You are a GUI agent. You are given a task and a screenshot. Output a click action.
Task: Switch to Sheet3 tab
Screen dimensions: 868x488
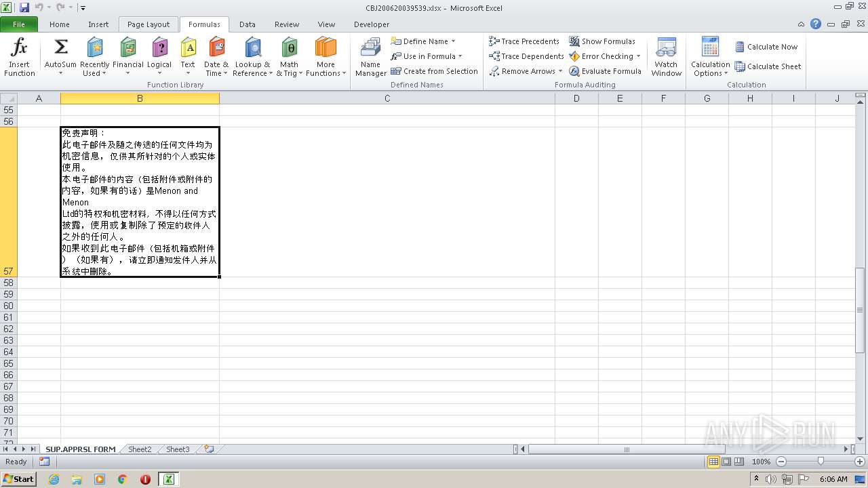point(178,449)
